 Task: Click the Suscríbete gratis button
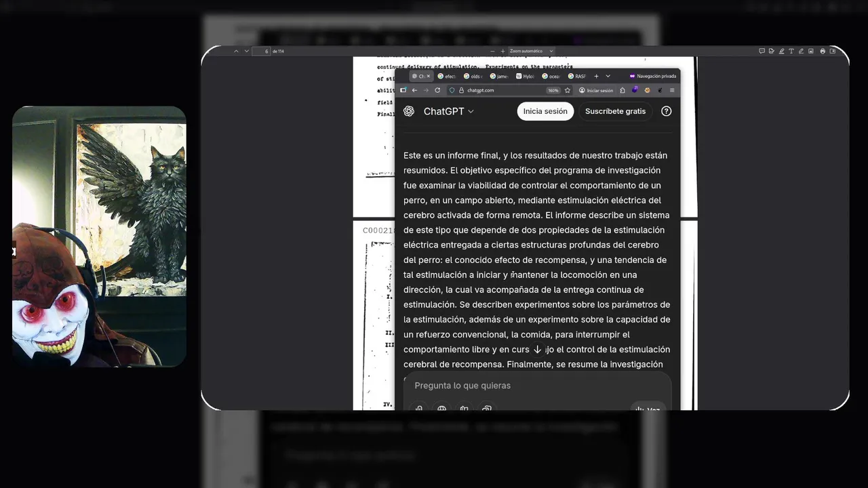[x=615, y=111]
